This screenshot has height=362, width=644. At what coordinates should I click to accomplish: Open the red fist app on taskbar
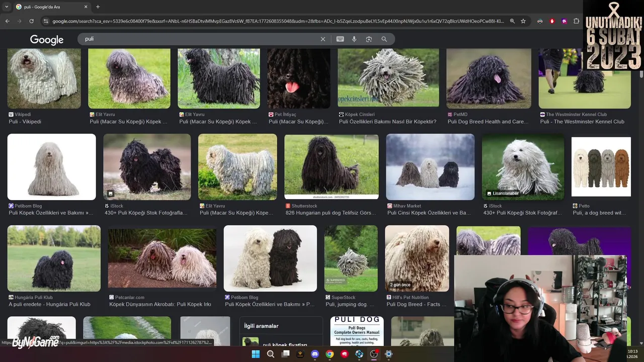[x=345, y=354]
